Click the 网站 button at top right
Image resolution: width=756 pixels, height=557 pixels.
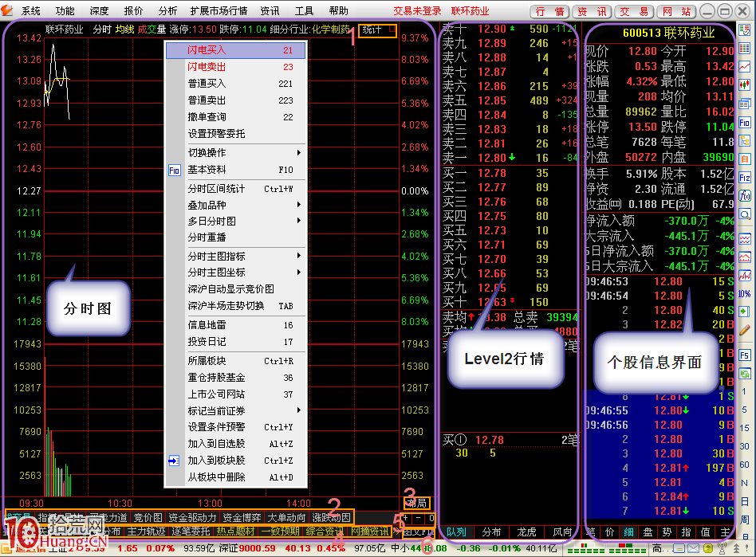pyautogui.click(x=677, y=11)
